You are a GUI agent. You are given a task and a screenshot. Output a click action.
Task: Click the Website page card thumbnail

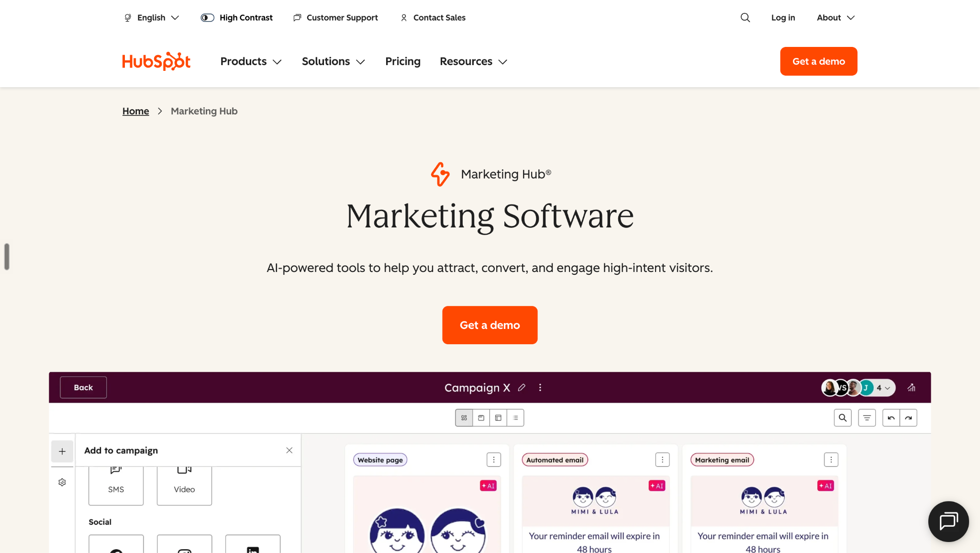(x=427, y=515)
